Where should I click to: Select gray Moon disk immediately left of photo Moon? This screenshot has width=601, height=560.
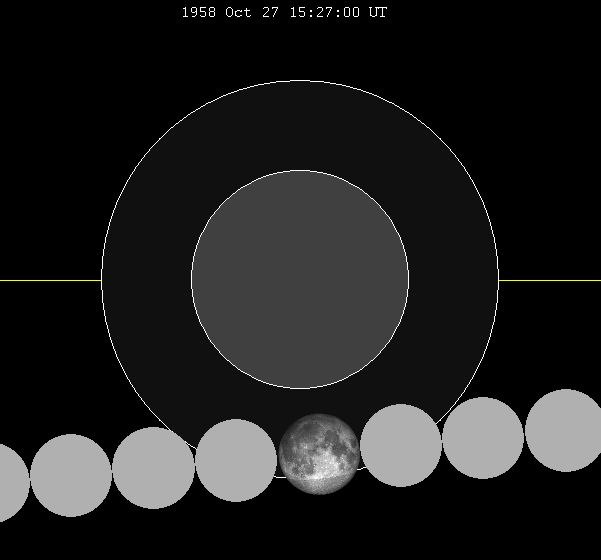pyautogui.click(x=236, y=460)
